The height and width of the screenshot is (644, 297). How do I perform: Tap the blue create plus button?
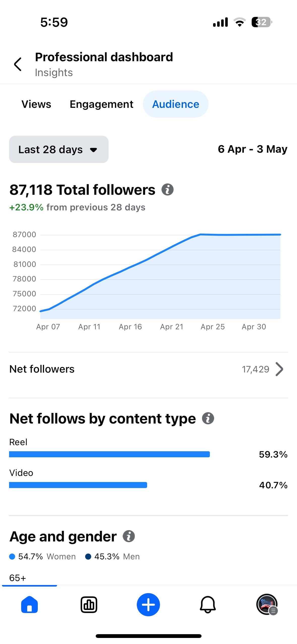[x=148, y=604]
